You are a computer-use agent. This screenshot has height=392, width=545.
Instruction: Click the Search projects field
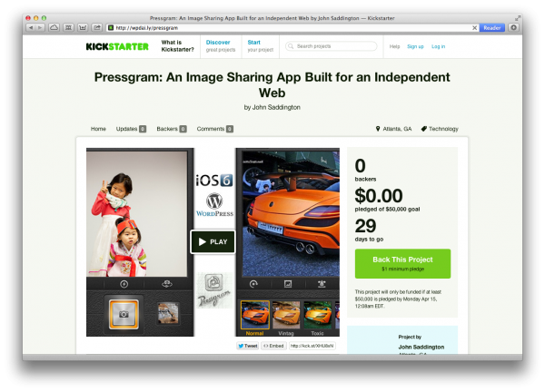(x=331, y=46)
